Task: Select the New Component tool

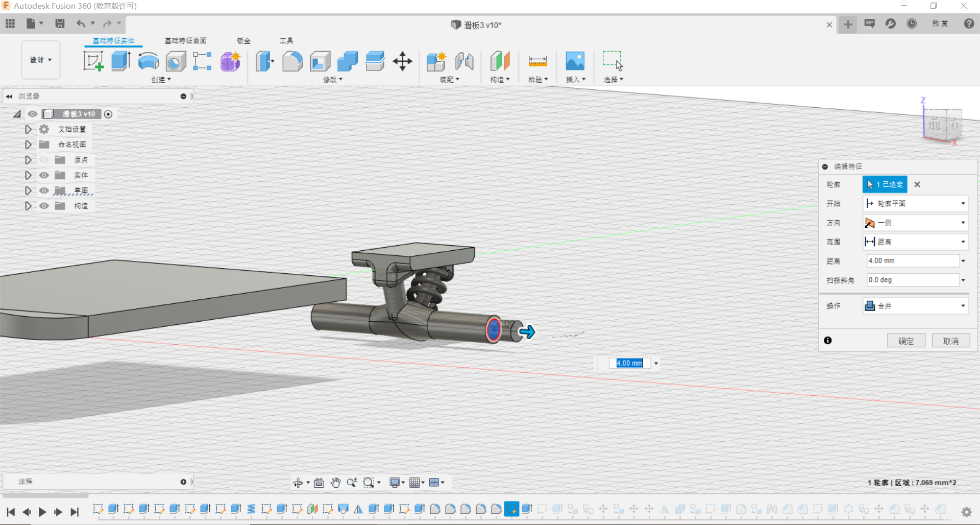Action: (436, 61)
